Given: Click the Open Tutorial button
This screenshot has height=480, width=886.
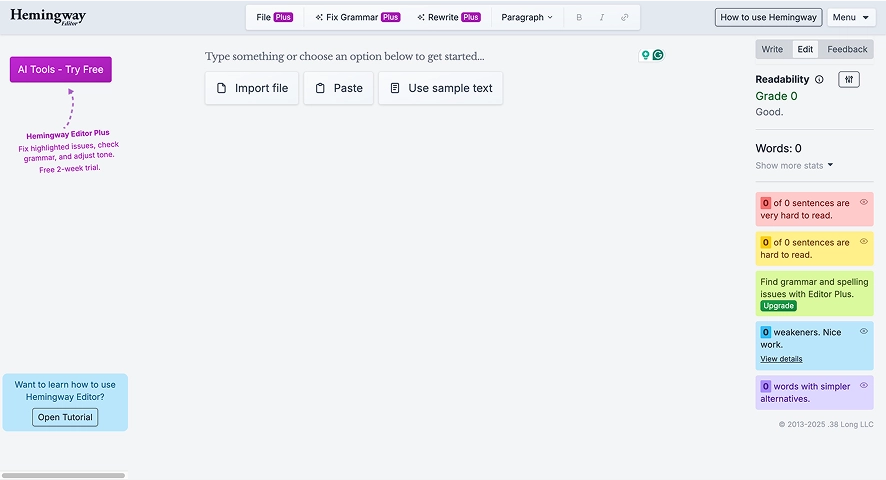Looking at the screenshot, I should [65, 417].
